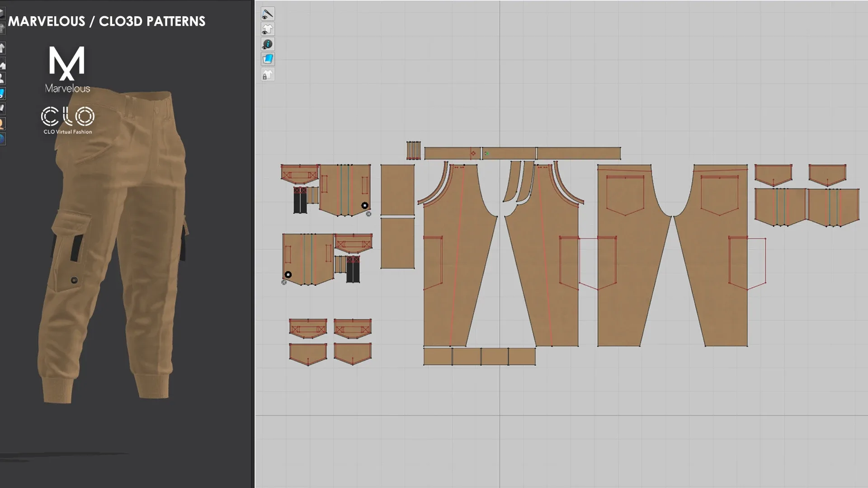This screenshot has width=868, height=488.
Task: Select the middle waistband segment
Action: point(509,153)
